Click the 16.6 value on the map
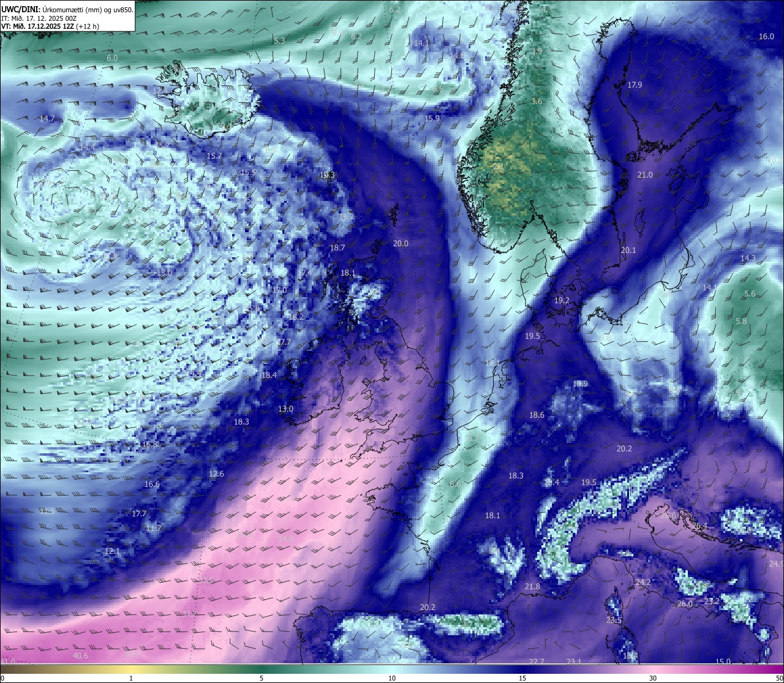The width and height of the screenshot is (784, 683). click(152, 484)
